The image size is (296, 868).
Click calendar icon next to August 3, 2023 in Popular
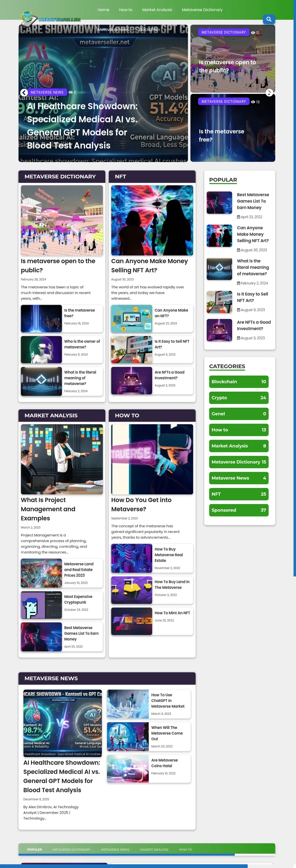[x=238, y=338]
